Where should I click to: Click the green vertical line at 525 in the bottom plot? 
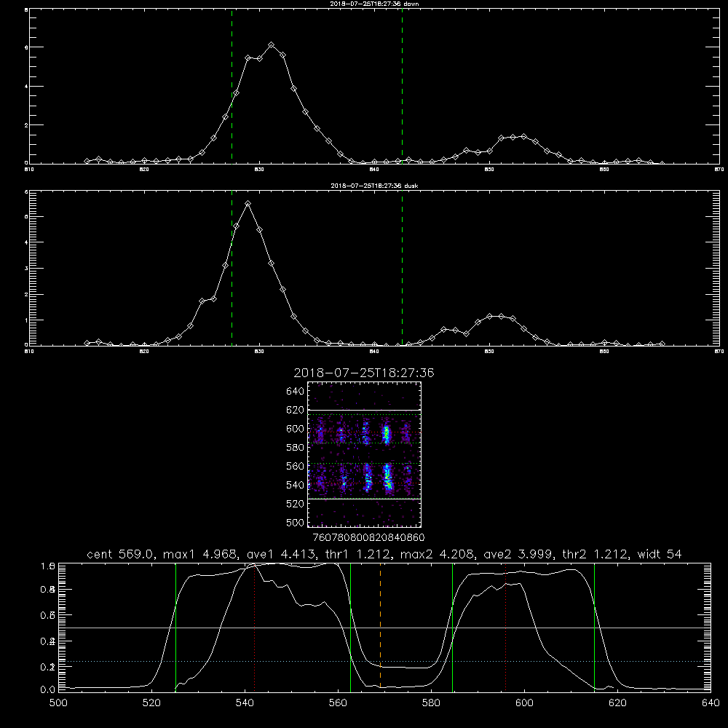point(175,627)
